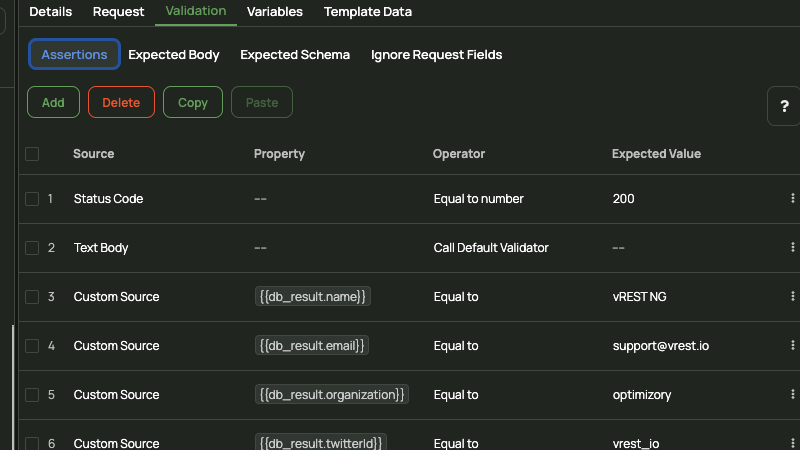Image resolution: width=800 pixels, height=450 pixels.
Task: Click the Add assertion button
Action: [54, 102]
